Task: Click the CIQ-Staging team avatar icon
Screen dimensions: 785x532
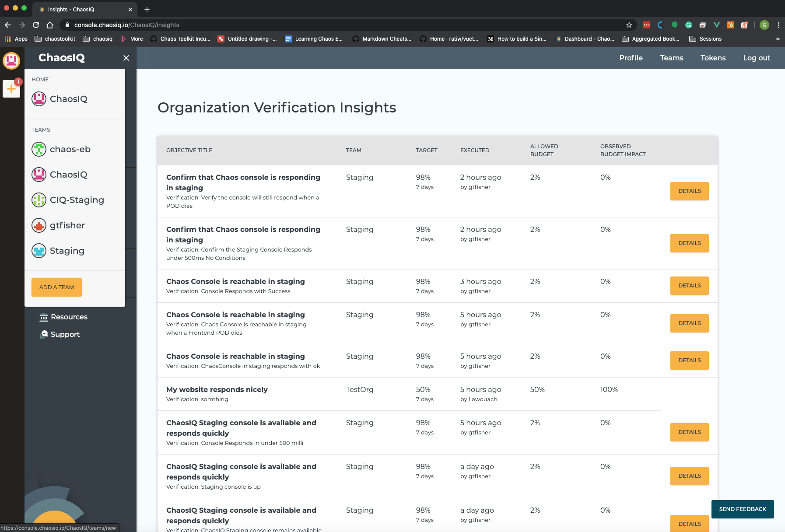Action: pos(39,200)
